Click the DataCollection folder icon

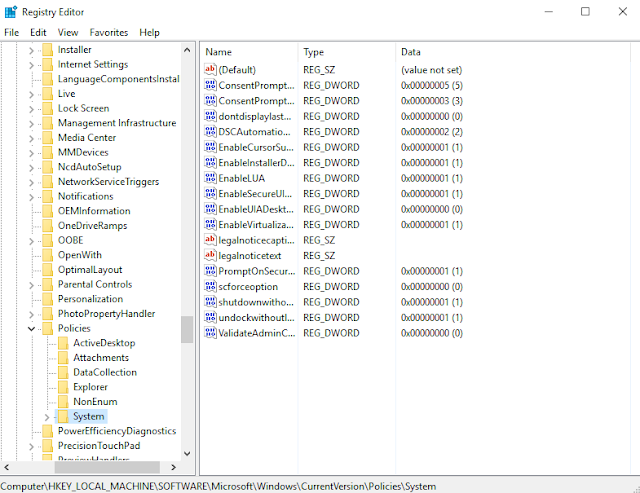(x=63, y=372)
